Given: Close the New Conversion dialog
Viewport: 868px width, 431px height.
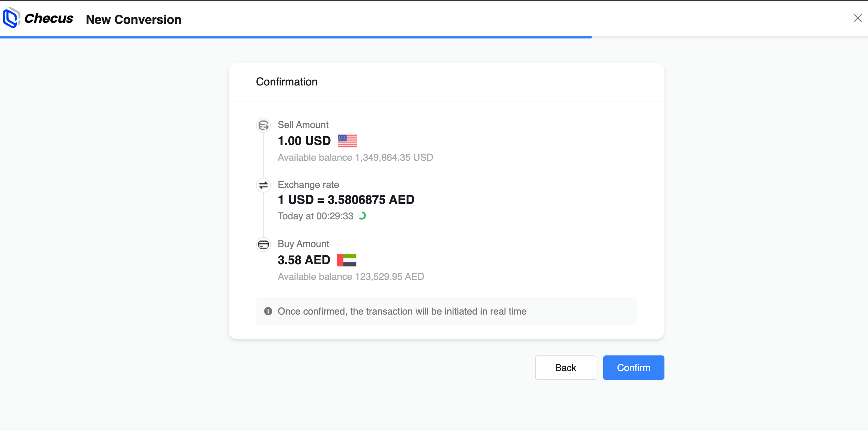Looking at the screenshot, I should (857, 18).
